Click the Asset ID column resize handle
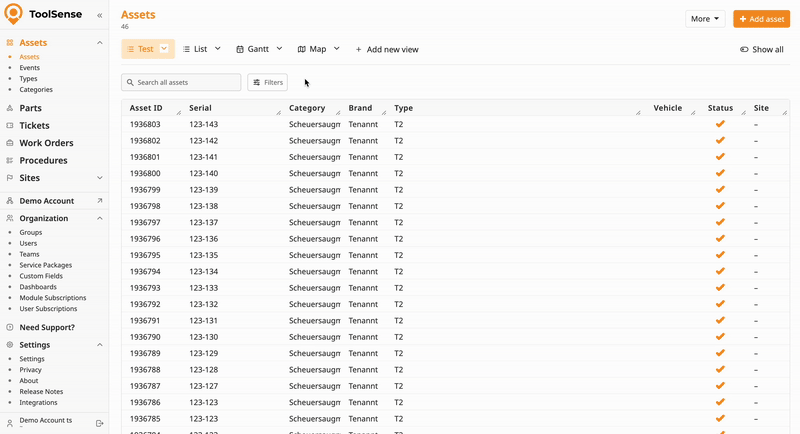The height and width of the screenshot is (434, 800). pyautogui.click(x=179, y=112)
